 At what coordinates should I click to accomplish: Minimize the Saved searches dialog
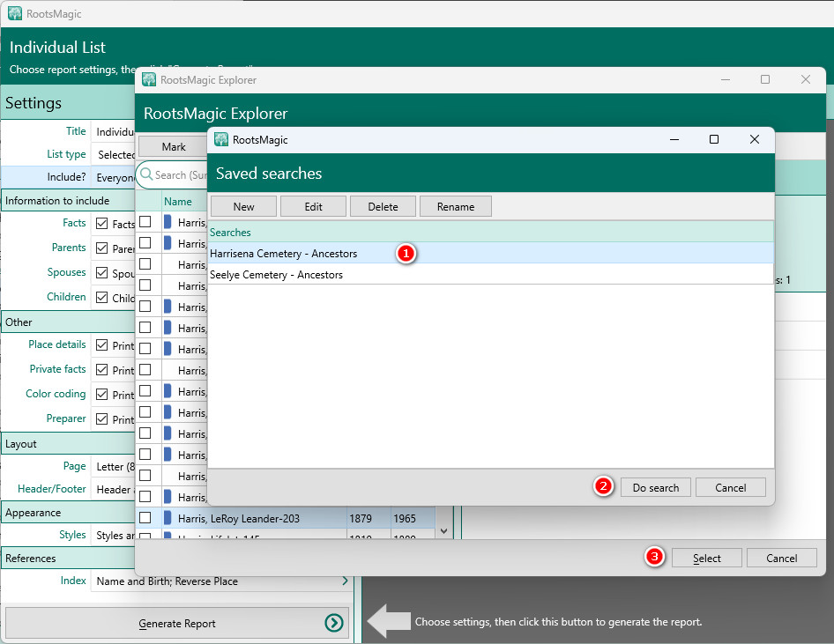point(674,139)
